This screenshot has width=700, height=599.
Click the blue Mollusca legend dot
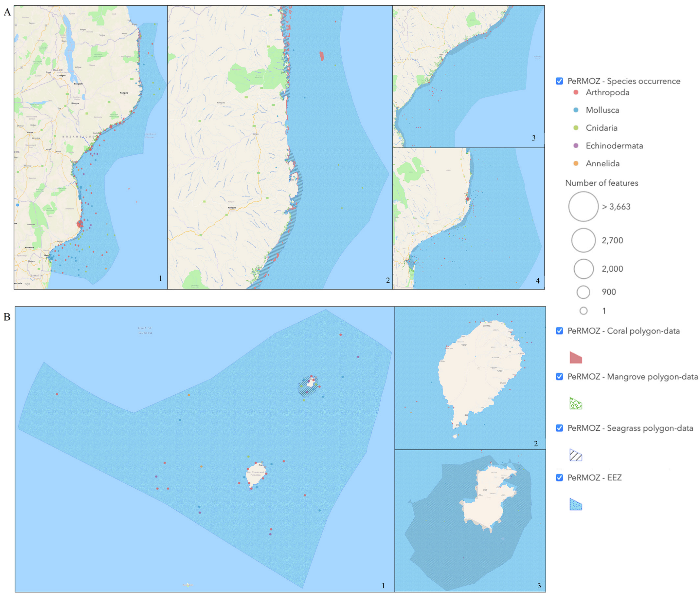click(x=576, y=110)
